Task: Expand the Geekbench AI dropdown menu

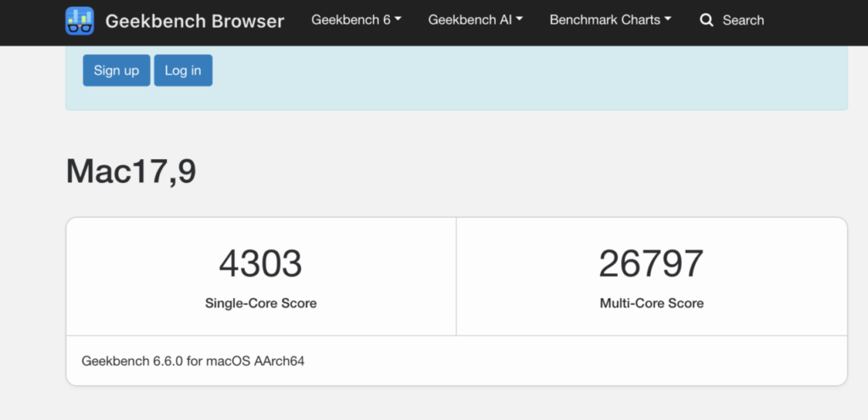Action: 475,19
